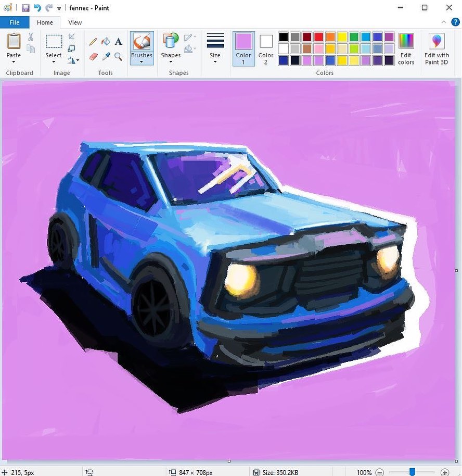The height and width of the screenshot is (476, 462).
Task: Click the zoom in plus button
Action: click(445, 472)
